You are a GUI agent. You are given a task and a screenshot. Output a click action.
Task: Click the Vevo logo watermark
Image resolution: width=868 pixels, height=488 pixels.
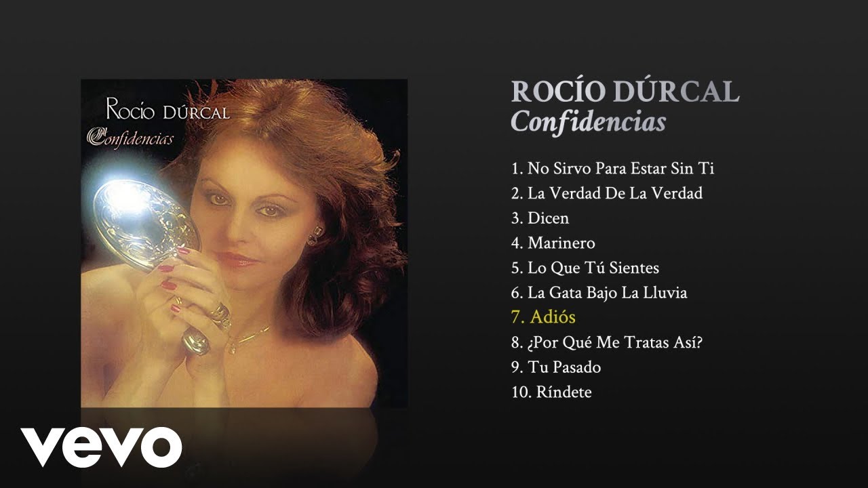click(x=101, y=448)
